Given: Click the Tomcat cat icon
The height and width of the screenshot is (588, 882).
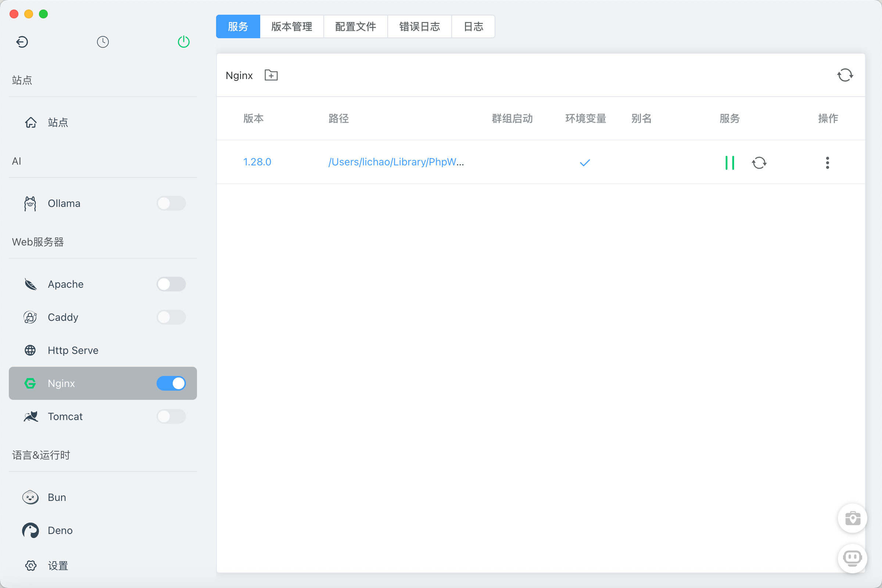Looking at the screenshot, I should click(31, 416).
